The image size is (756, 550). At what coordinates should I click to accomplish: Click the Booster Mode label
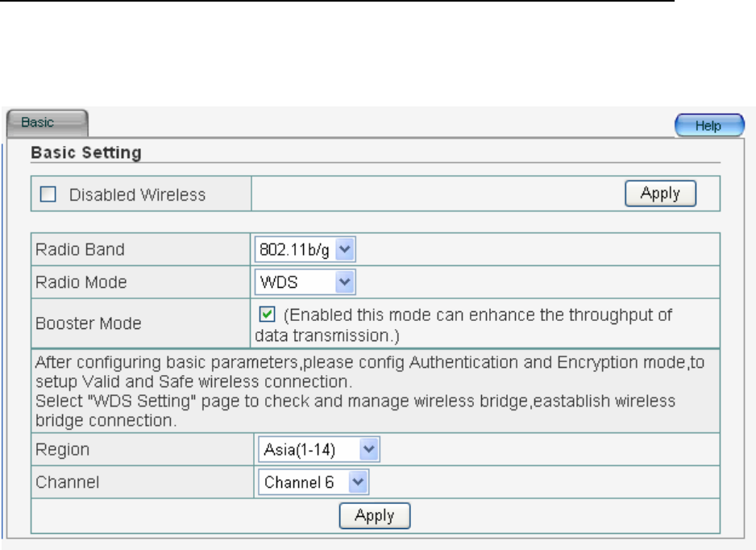[x=88, y=323]
